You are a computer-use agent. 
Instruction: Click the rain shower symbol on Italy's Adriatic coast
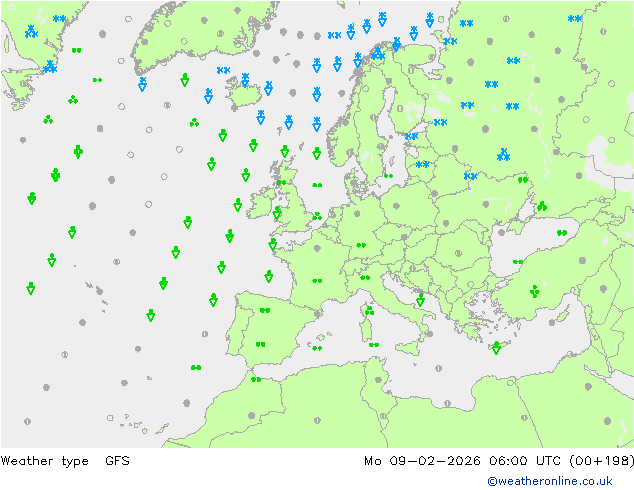pos(421,300)
